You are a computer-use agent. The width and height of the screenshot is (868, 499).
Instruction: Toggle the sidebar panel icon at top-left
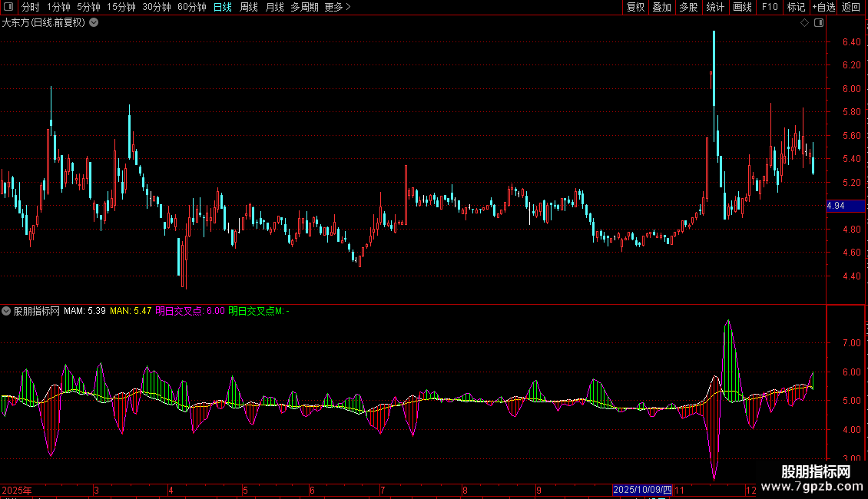point(8,7)
